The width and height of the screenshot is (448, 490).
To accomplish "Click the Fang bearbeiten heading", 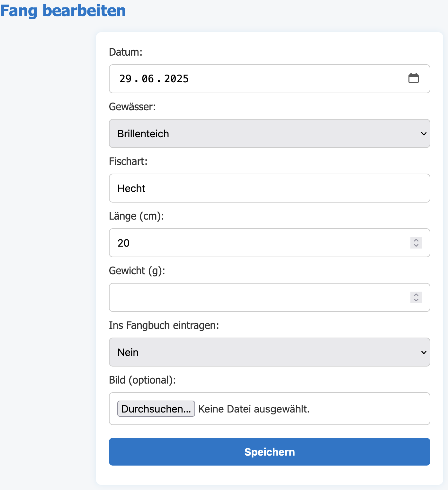I will coord(63,11).
